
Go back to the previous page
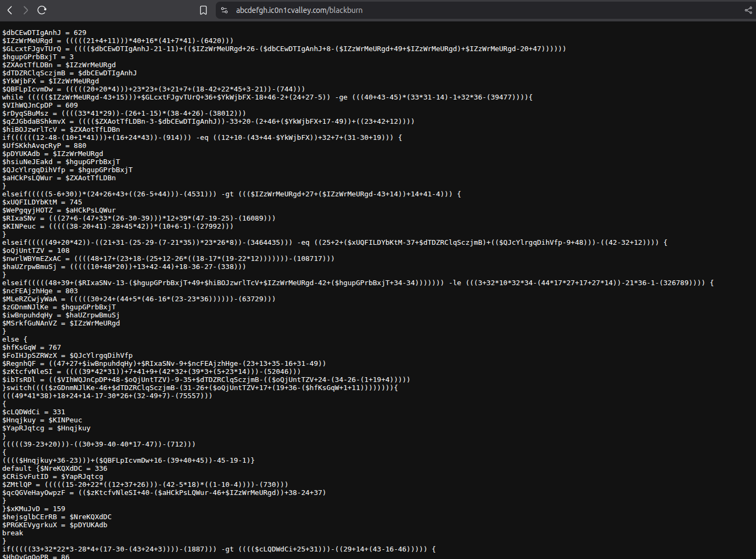[10, 10]
